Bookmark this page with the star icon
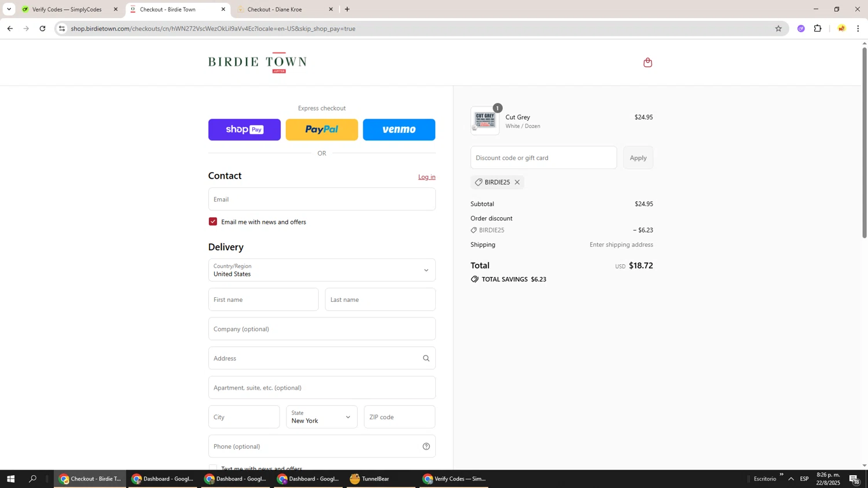Screen dimensions: 868x488 pos(778,28)
